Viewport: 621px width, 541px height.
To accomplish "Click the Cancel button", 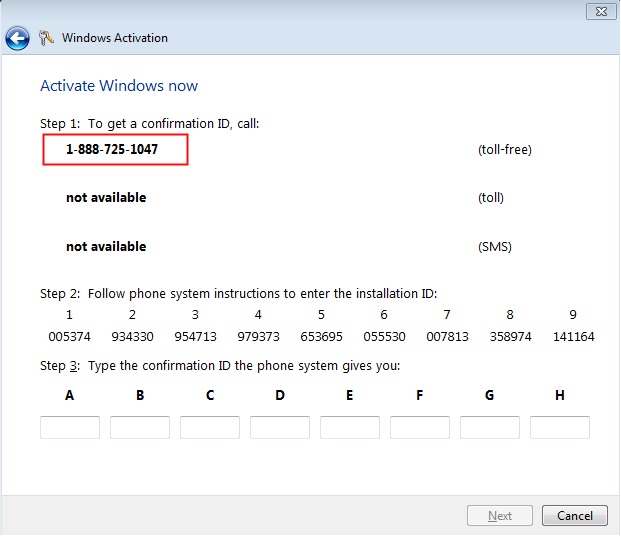I will pos(575,516).
